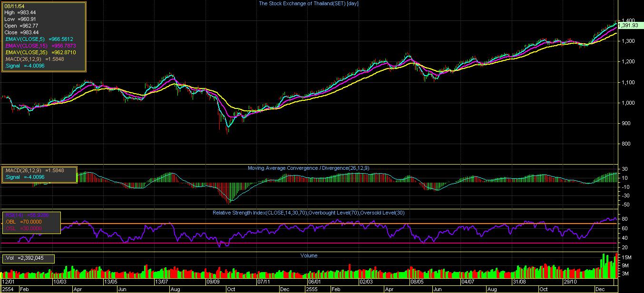This screenshot has height=293, width=644.
Task: Click the "Vol =2,392,045" legend box
Action: click(x=29, y=259)
